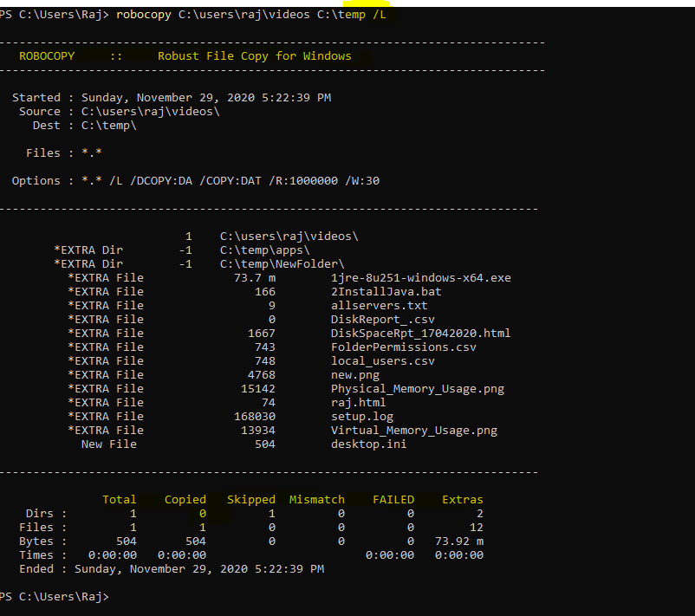Select the C:\temp\apps\ extra directory entry
This screenshot has width=695, height=616.
click(264, 250)
